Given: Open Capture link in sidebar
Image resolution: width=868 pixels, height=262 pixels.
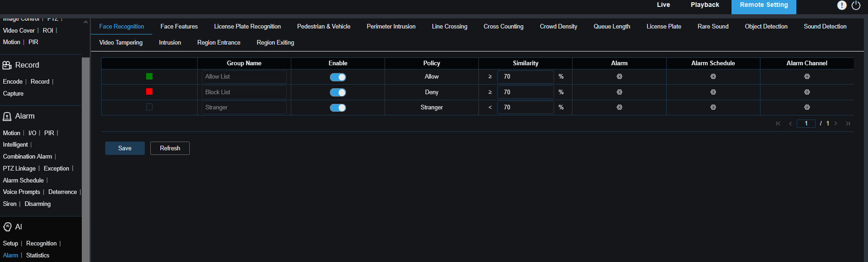Looking at the screenshot, I should [x=13, y=94].
